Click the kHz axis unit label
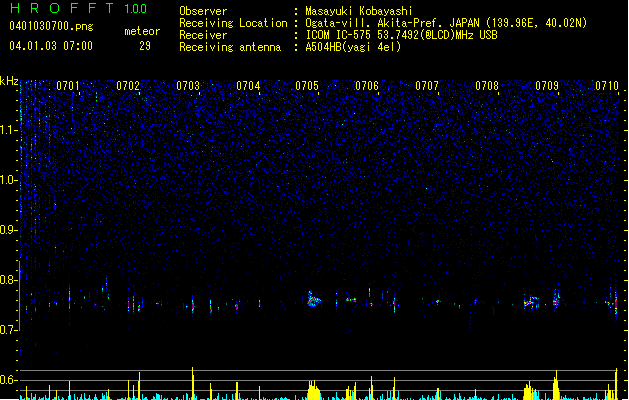 coord(9,81)
